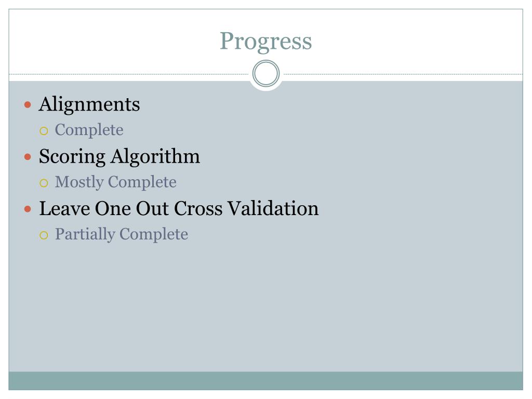Click the Progress slide title
The width and height of the screenshot is (532, 399).
coord(265,42)
